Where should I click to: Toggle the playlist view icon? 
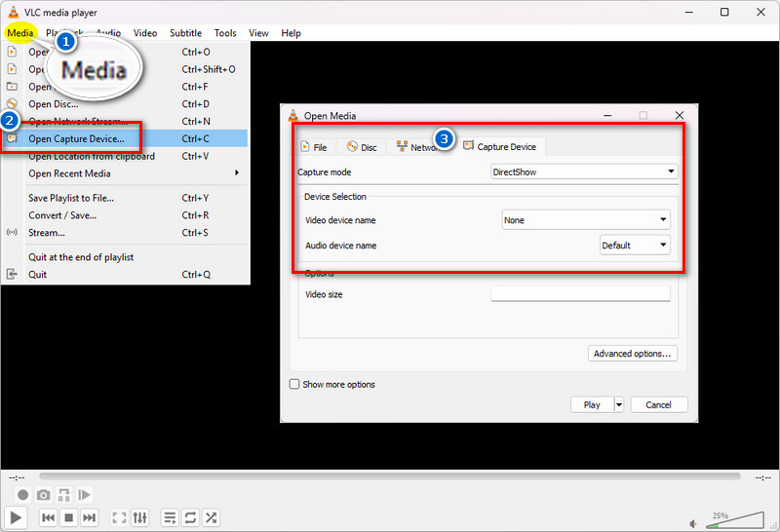click(x=170, y=517)
